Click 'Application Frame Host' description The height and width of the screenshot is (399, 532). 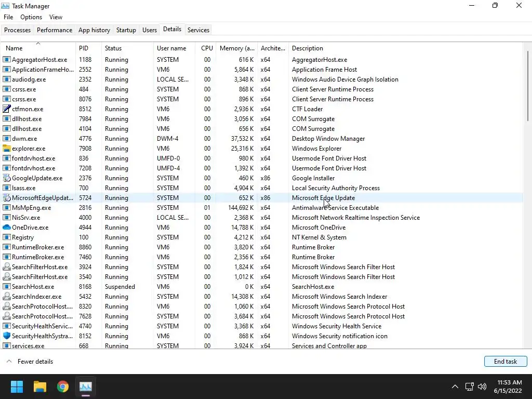click(x=324, y=69)
